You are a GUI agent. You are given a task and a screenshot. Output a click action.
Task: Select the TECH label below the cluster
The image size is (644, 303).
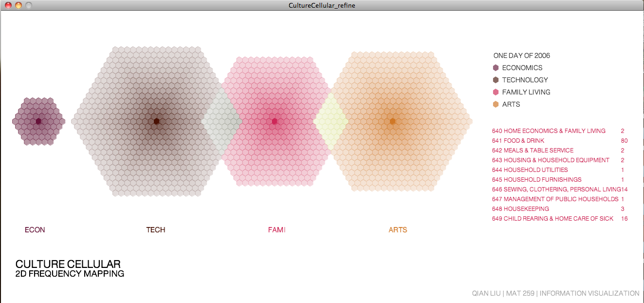pos(156,230)
